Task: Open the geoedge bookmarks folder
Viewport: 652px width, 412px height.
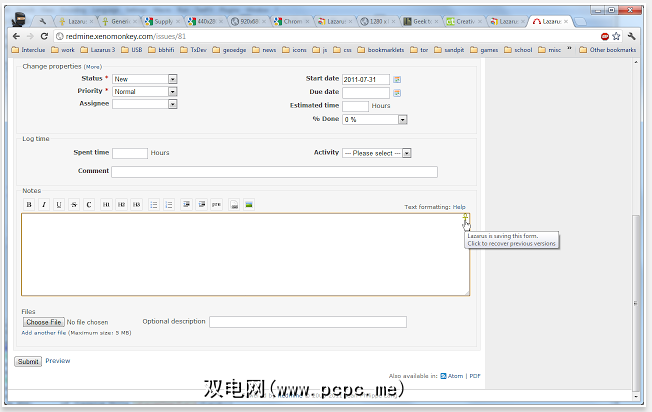Action: click(228, 49)
